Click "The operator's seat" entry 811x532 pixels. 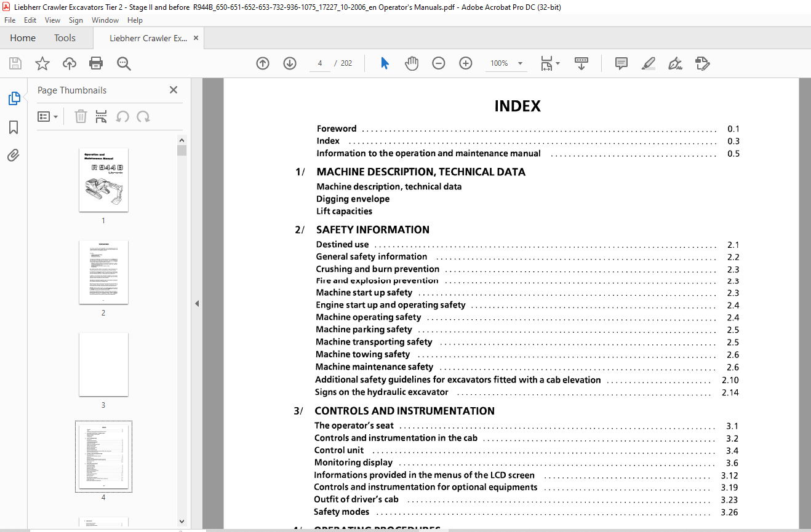(354, 425)
